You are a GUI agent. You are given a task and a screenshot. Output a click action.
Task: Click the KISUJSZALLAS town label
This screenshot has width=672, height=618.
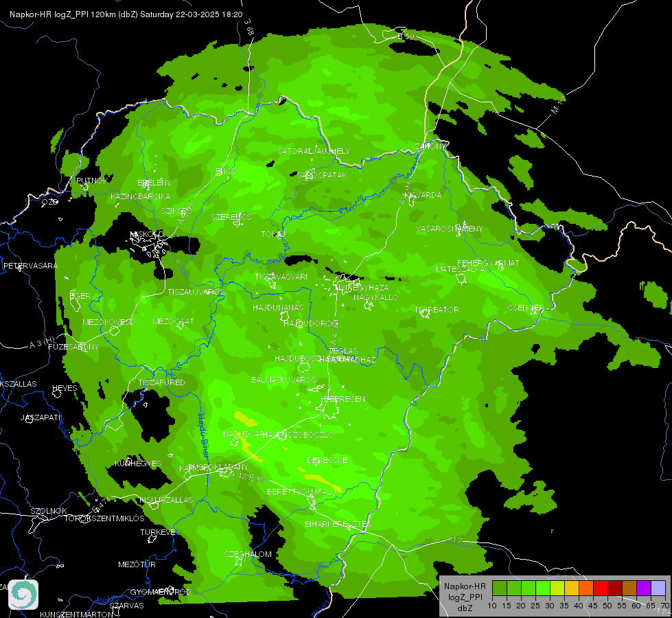(166, 500)
